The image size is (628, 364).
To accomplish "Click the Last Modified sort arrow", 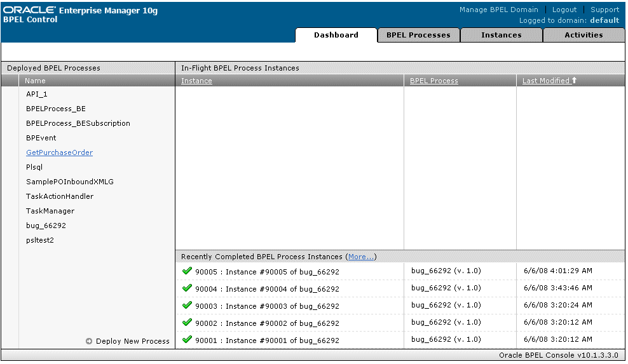I will point(574,81).
